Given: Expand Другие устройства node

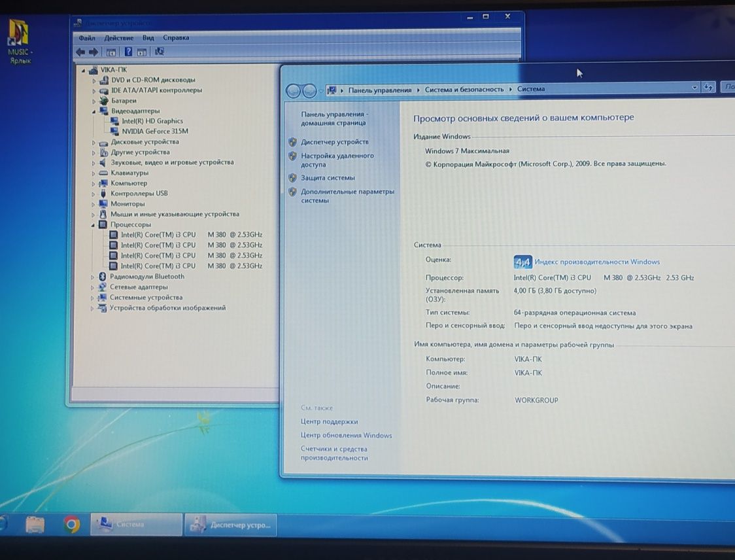Looking at the screenshot, I should click(x=94, y=152).
